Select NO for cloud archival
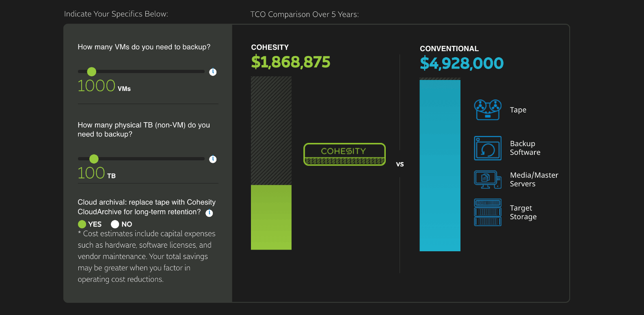The height and width of the screenshot is (315, 644). click(x=115, y=224)
